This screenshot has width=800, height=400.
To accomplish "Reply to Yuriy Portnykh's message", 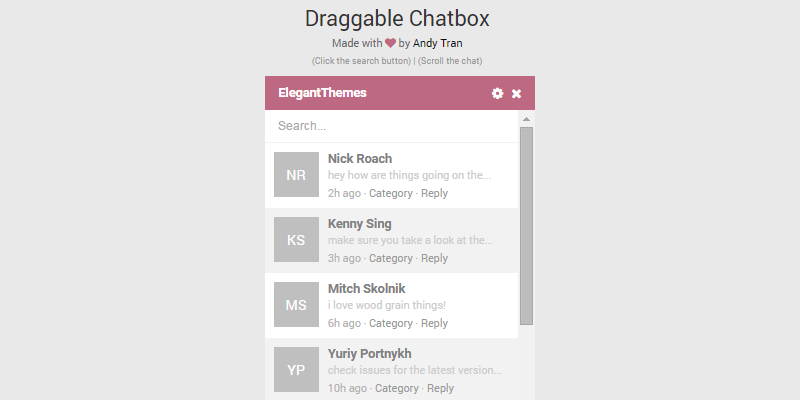I will [440, 388].
